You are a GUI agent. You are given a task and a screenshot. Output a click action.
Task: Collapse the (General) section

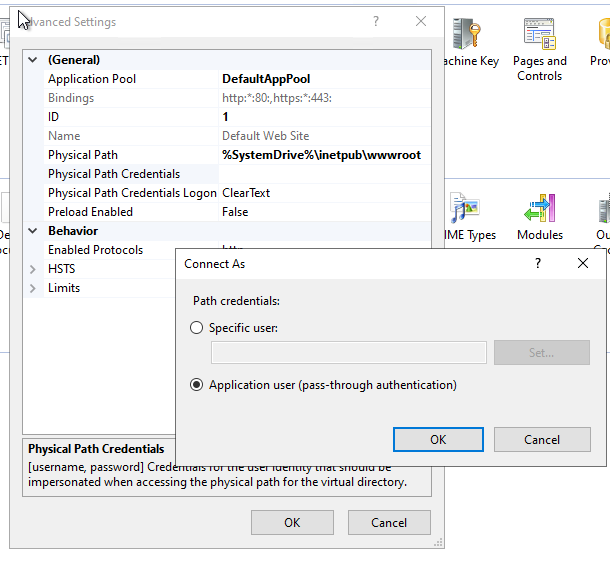pyautogui.click(x=33, y=60)
